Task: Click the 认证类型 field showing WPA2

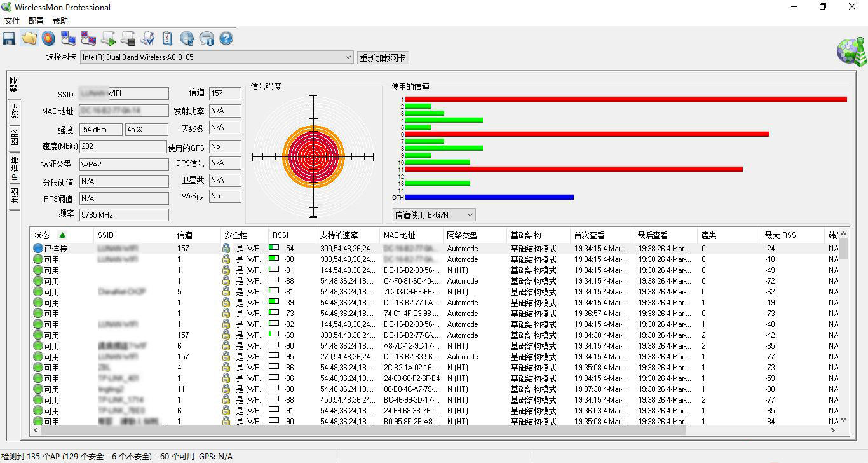Action: 124,164
